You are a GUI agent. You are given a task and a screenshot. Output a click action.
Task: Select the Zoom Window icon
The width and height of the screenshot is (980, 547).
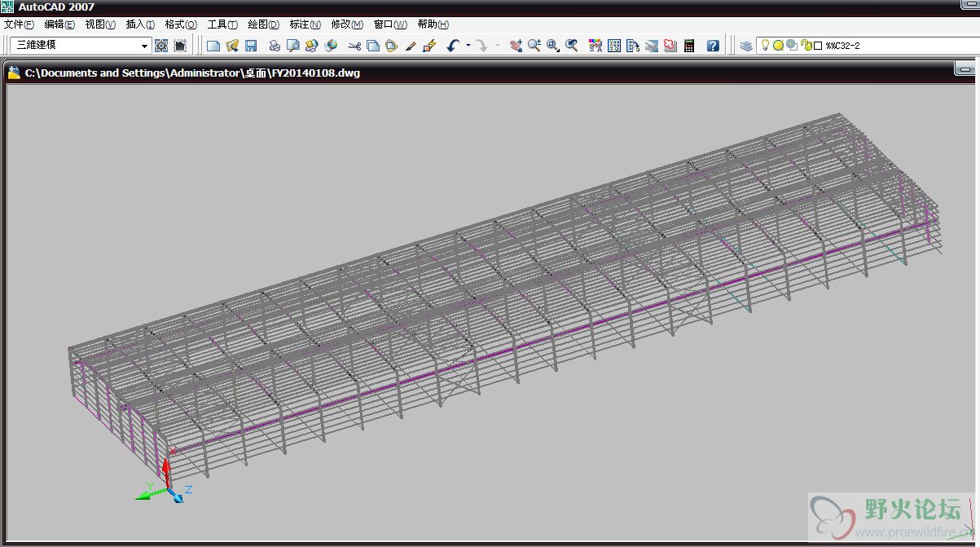(553, 46)
